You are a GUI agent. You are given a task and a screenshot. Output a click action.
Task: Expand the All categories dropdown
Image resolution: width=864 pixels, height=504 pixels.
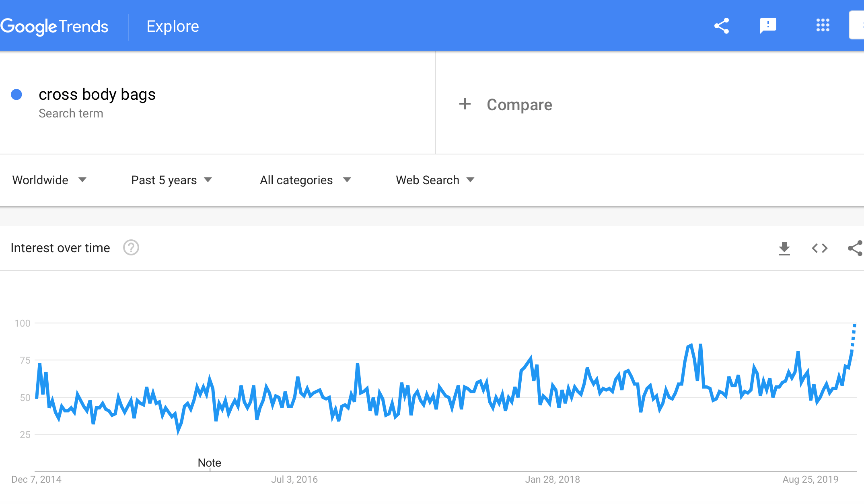tap(306, 180)
